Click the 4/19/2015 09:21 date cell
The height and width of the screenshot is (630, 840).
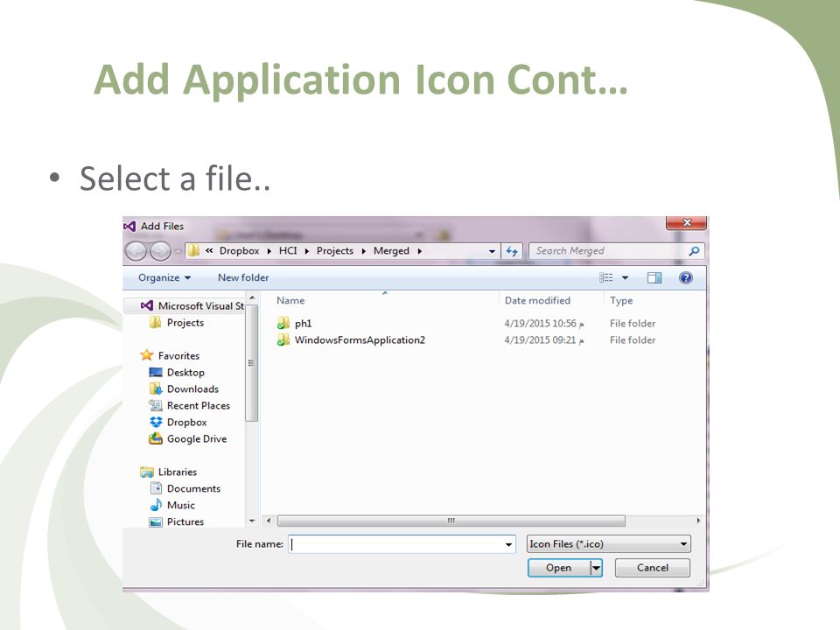coord(543,340)
